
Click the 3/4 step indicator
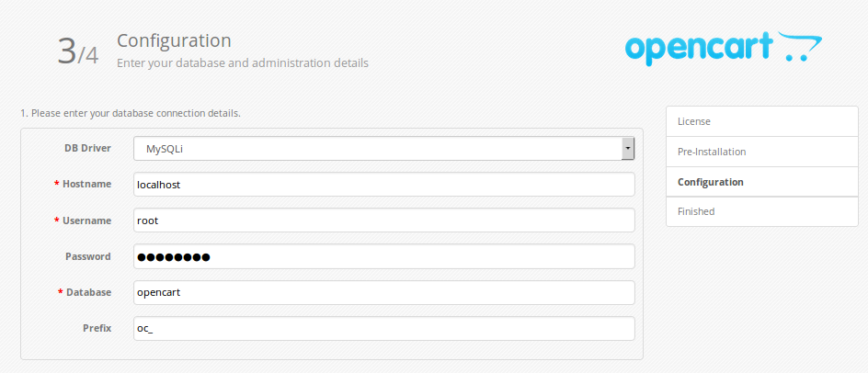click(77, 51)
